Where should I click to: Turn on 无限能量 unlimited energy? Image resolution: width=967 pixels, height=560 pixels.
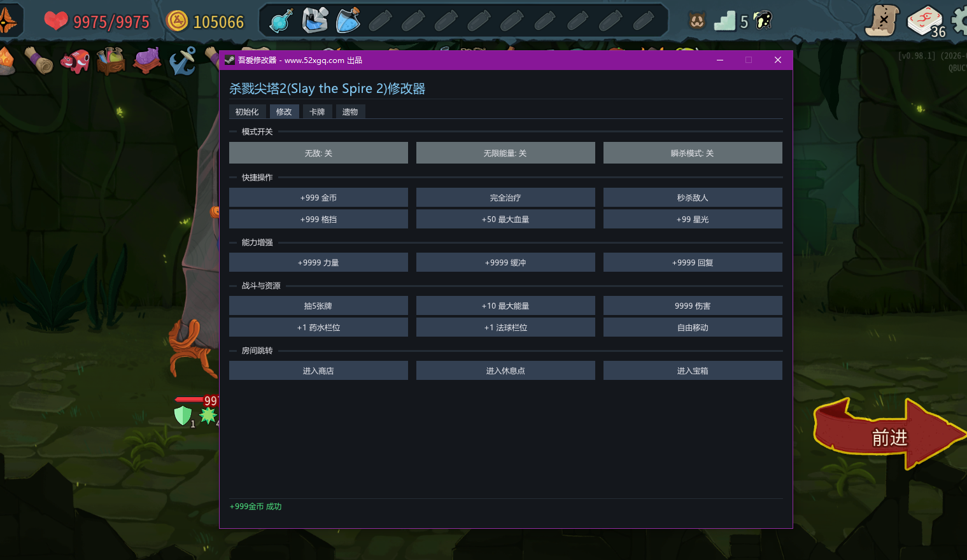pyautogui.click(x=505, y=152)
